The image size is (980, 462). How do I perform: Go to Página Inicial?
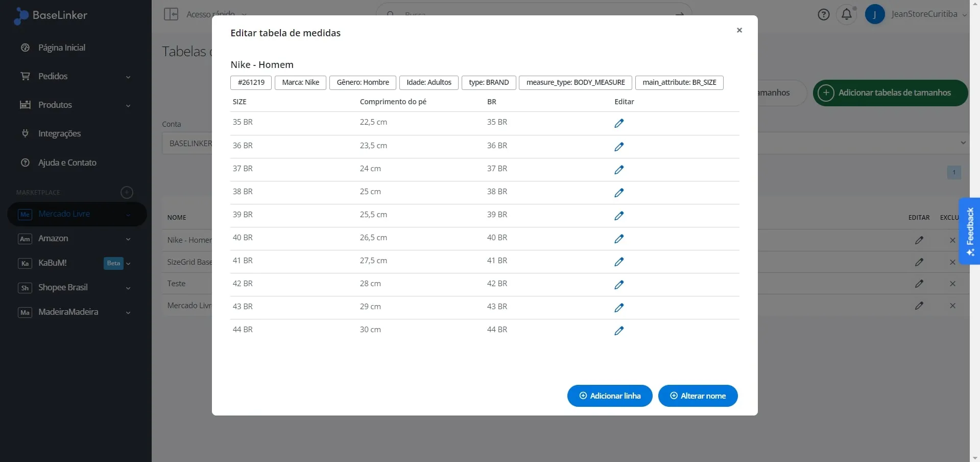(x=61, y=48)
